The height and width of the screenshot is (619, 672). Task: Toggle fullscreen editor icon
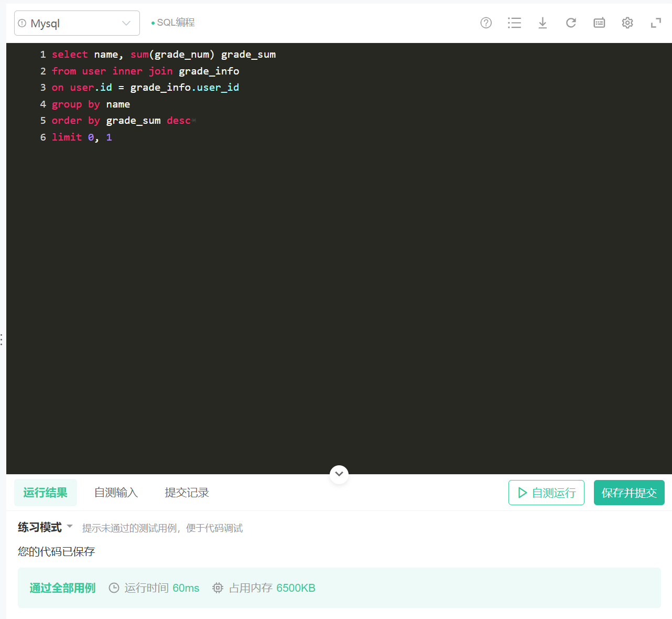656,23
